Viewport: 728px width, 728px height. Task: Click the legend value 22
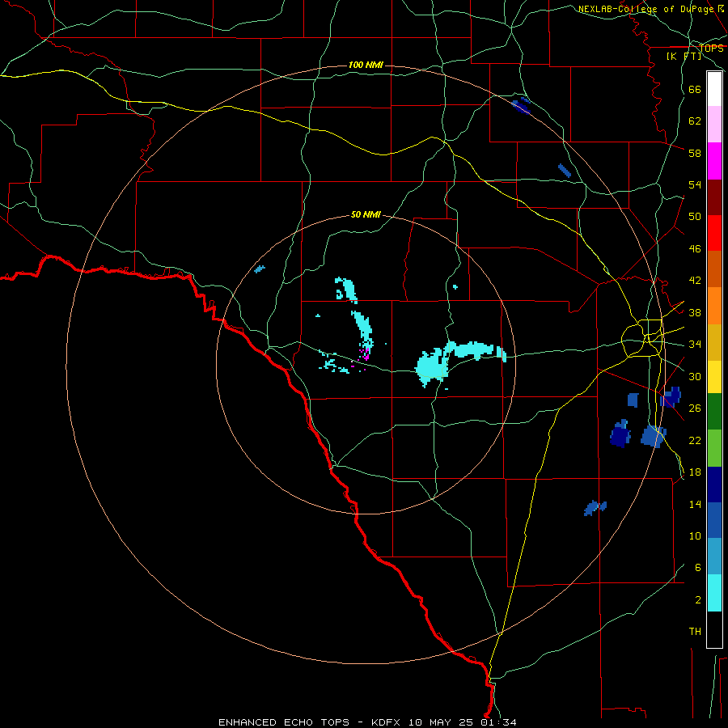pos(695,440)
